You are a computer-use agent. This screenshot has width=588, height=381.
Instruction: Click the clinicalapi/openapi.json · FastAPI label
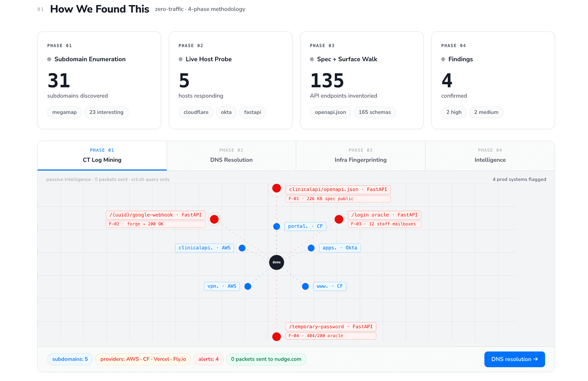click(x=338, y=189)
